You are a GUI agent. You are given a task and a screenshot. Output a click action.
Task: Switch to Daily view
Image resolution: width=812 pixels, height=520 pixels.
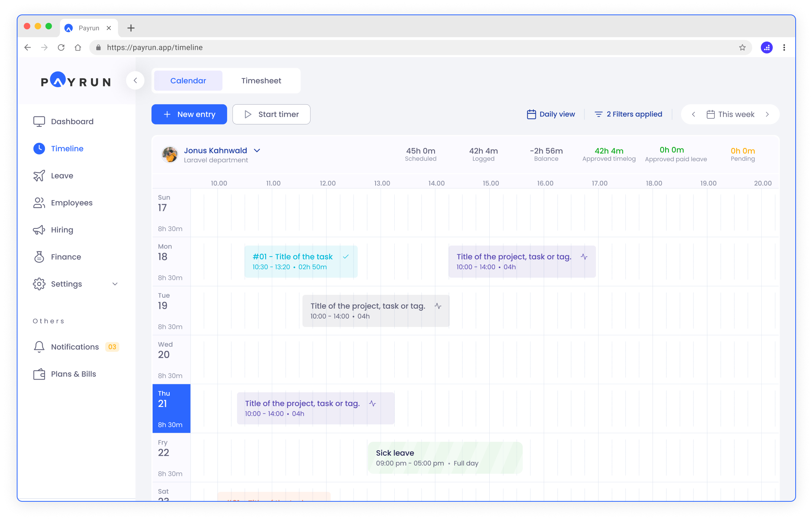(551, 114)
